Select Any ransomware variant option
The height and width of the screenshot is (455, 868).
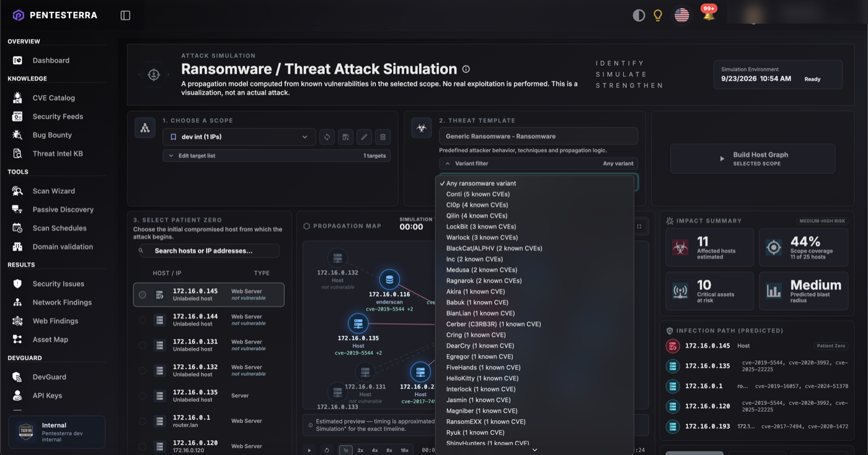[535, 183]
